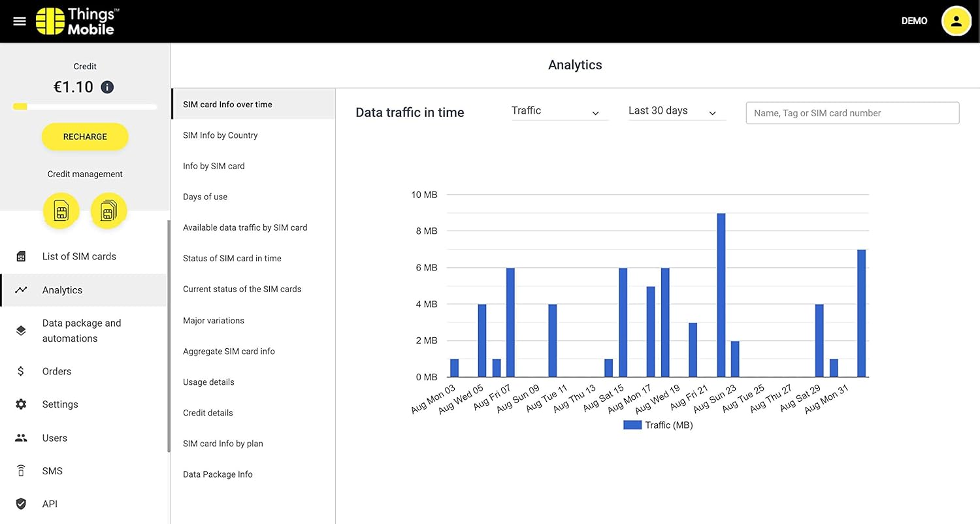The width and height of the screenshot is (980, 524).
Task: Click the Settings gear icon
Action: (21, 404)
